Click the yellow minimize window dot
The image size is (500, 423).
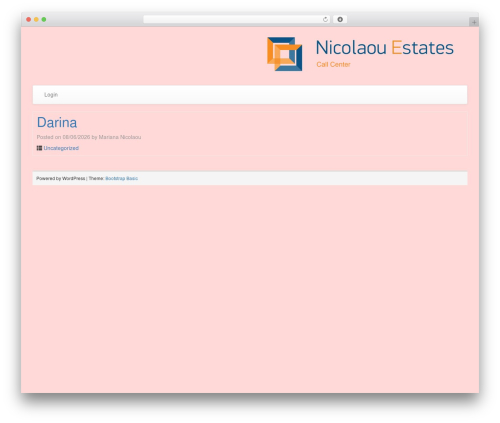click(36, 20)
